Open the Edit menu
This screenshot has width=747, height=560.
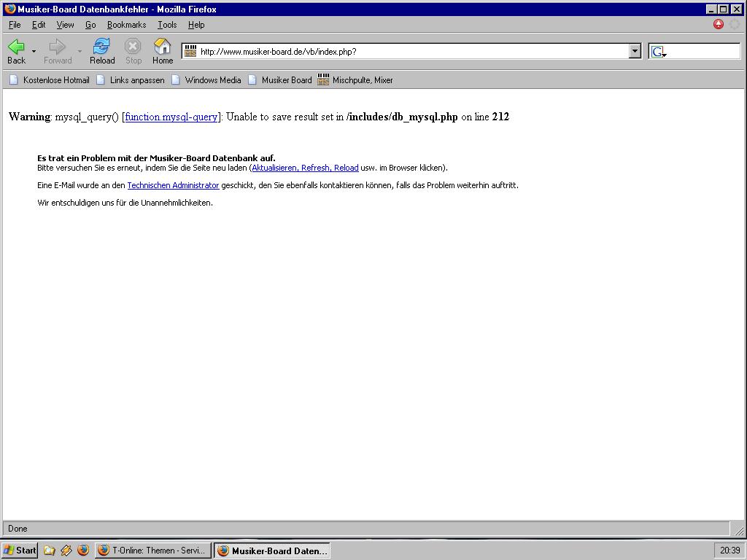pos(39,25)
